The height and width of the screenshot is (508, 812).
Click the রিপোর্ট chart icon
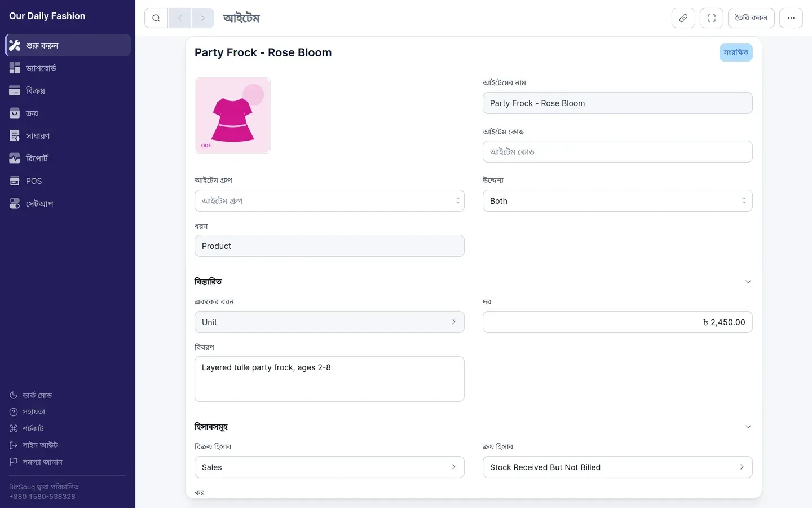click(x=15, y=158)
